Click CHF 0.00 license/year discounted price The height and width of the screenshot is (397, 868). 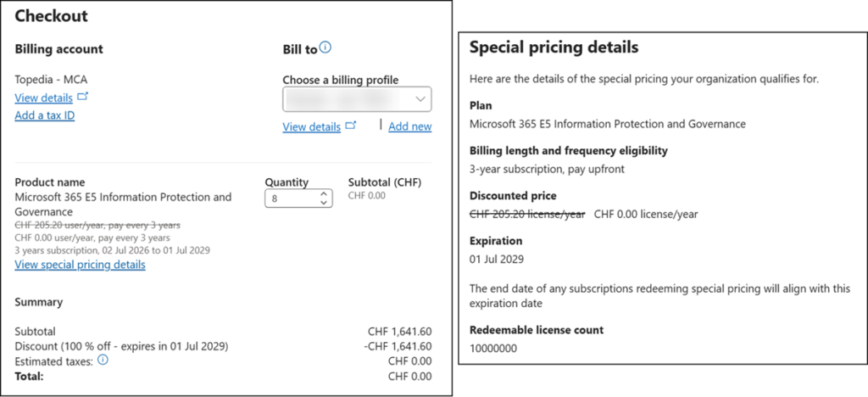point(646,215)
